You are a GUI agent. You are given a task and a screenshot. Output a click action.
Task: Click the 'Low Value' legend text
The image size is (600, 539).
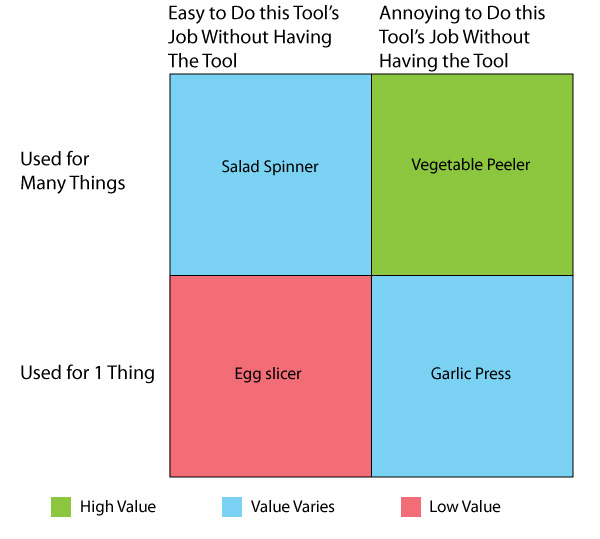pos(465,507)
